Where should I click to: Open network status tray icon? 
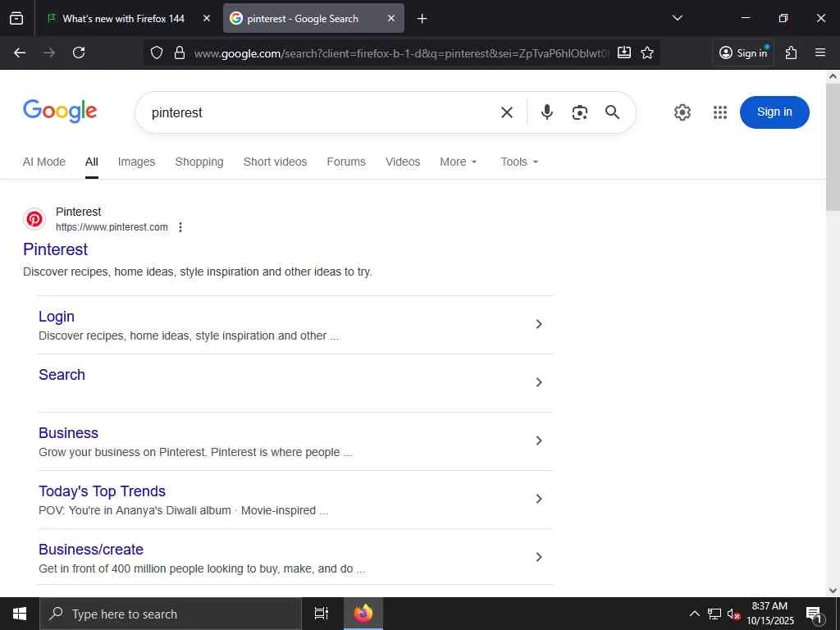point(714,614)
